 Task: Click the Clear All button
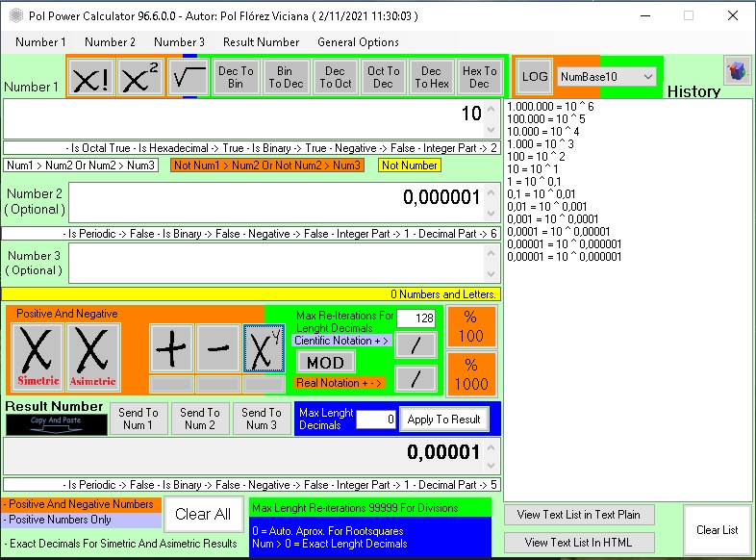click(202, 514)
